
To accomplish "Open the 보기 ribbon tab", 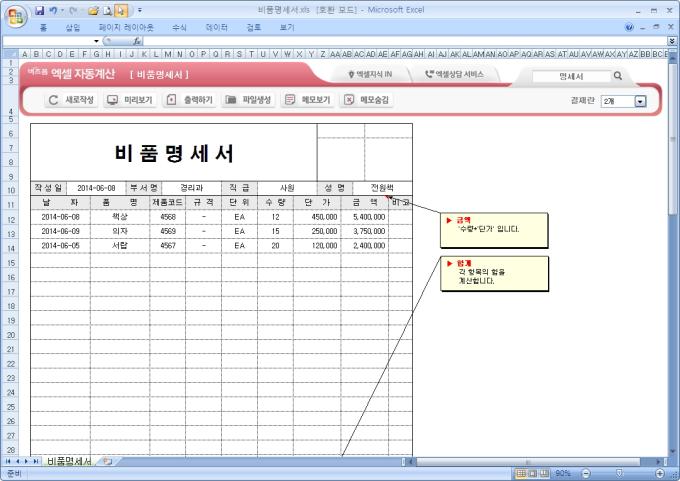I will pyautogui.click(x=287, y=28).
